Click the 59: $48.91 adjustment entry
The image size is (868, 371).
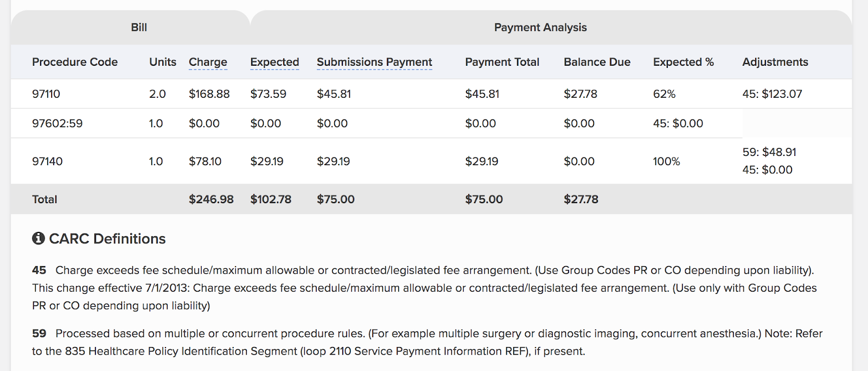(x=769, y=152)
